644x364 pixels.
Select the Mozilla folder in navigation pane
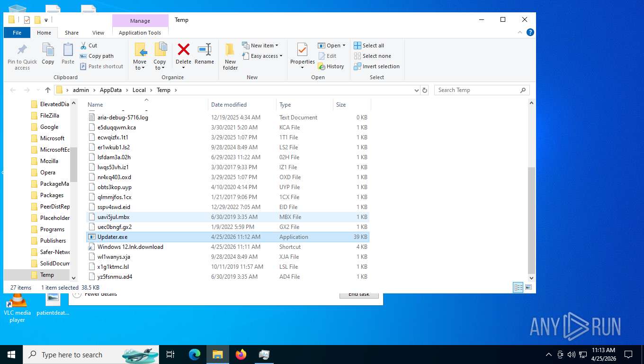pyautogui.click(x=49, y=161)
